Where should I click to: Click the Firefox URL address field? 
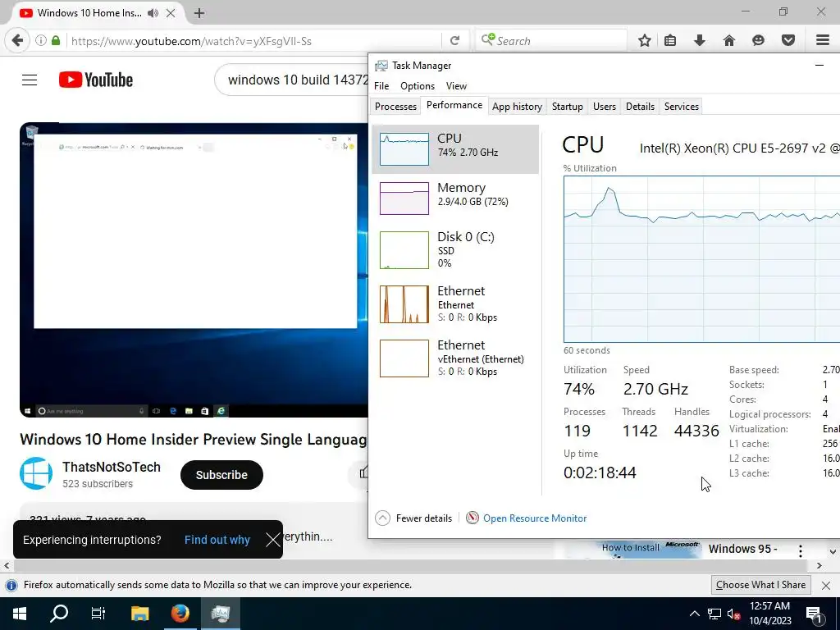pyautogui.click(x=254, y=41)
